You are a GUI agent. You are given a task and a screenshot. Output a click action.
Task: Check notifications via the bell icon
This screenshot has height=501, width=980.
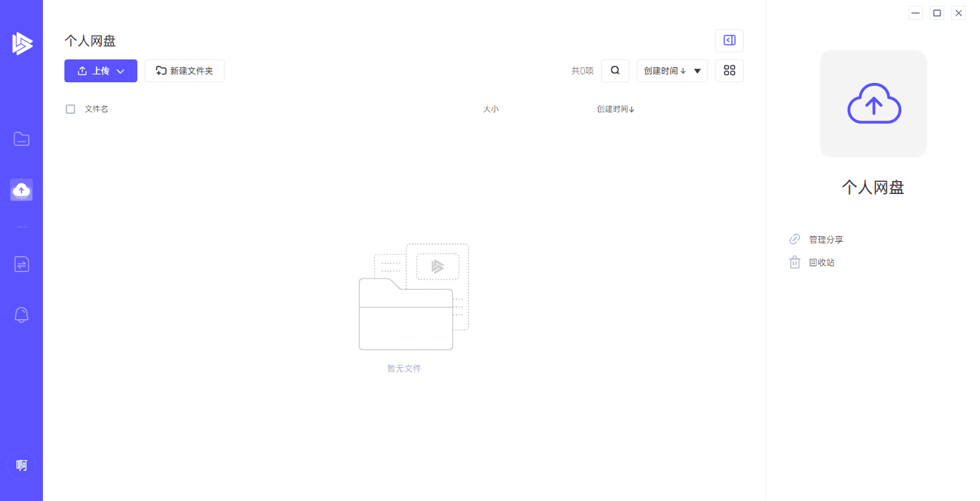[21, 315]
